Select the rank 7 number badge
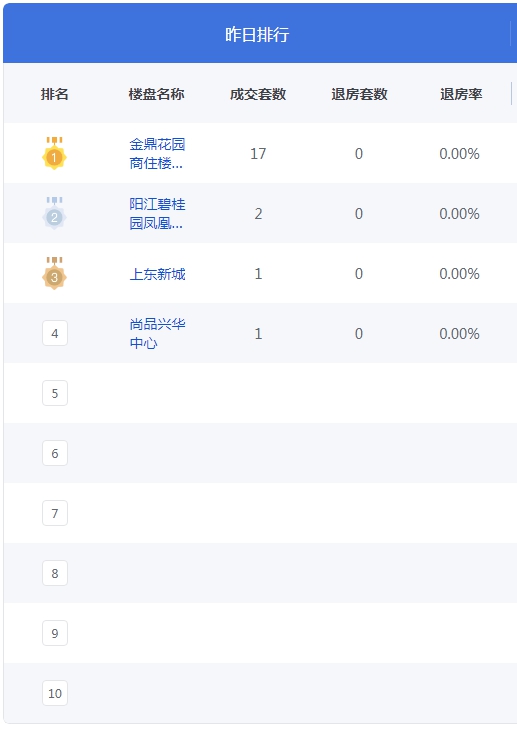The height and width of the screenshot is (730, 517). point(55,513)
